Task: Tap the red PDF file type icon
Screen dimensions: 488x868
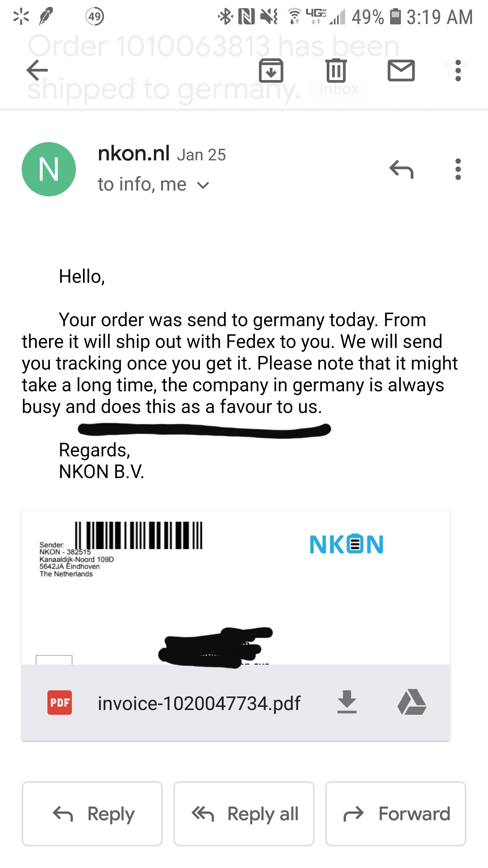Action: (x=60, y=703)
